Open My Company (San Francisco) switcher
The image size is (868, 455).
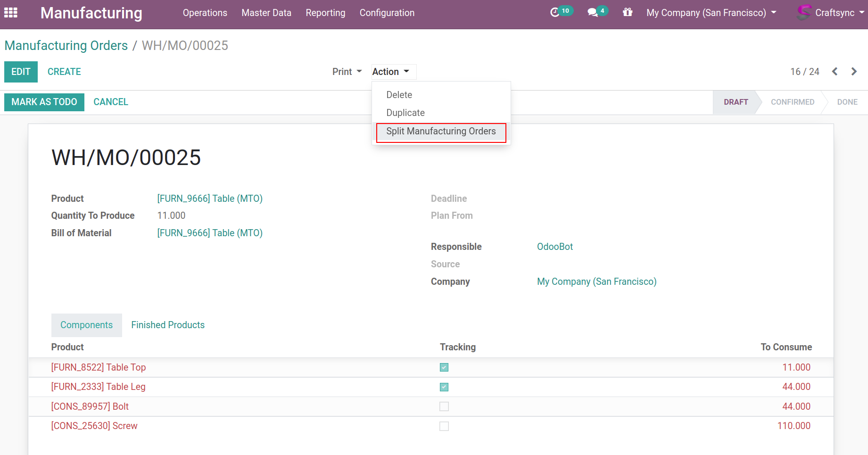pos(711,13)
